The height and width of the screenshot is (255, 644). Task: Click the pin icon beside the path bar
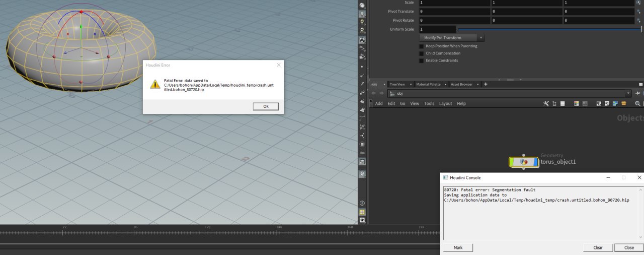click(x=638, y=93)
